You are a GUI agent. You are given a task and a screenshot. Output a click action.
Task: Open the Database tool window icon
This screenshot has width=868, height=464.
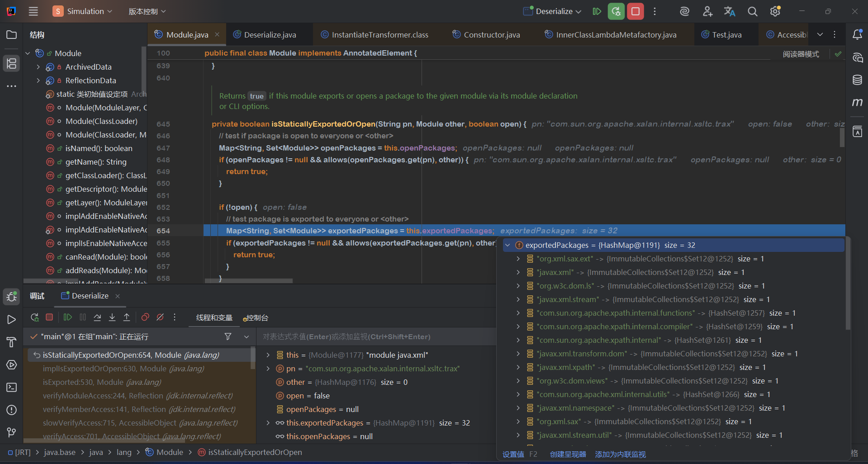pyautogui.click(x=857, y=80)
